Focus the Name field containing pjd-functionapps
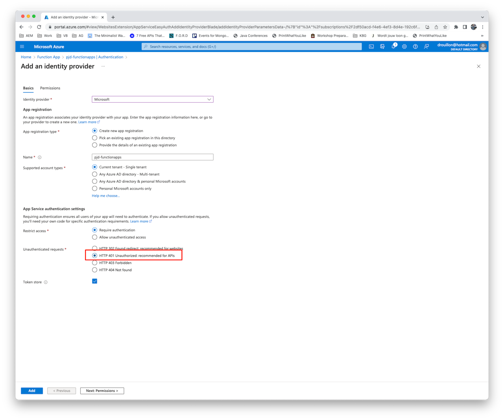504x420 pixels. pyautogui.click(x=152, y=157)
